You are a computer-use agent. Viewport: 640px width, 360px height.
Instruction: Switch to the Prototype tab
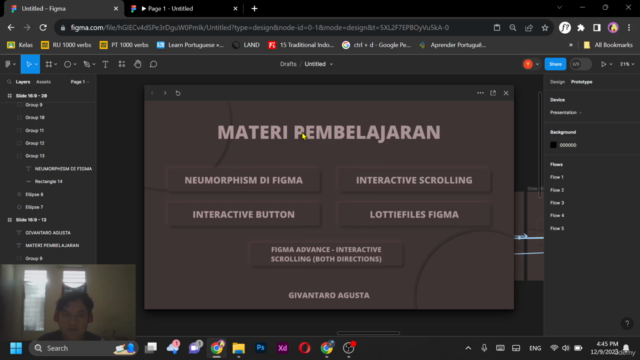point(582,82)
